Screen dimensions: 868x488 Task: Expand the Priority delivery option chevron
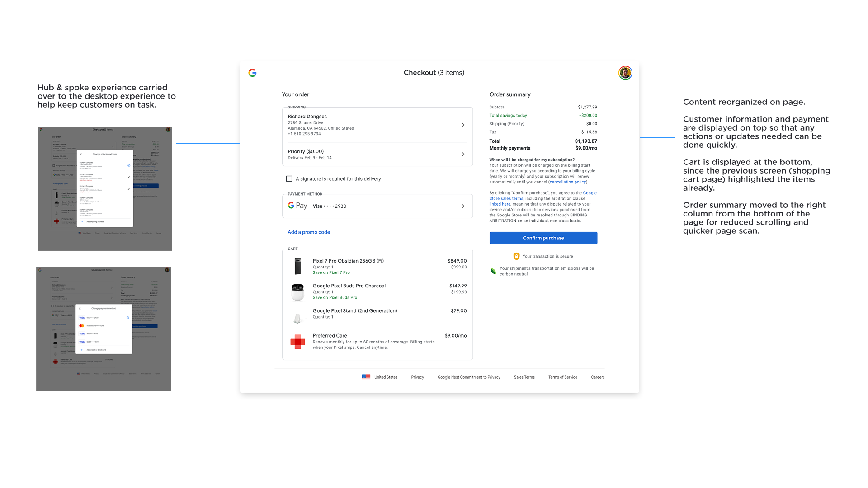click(463, 155)
